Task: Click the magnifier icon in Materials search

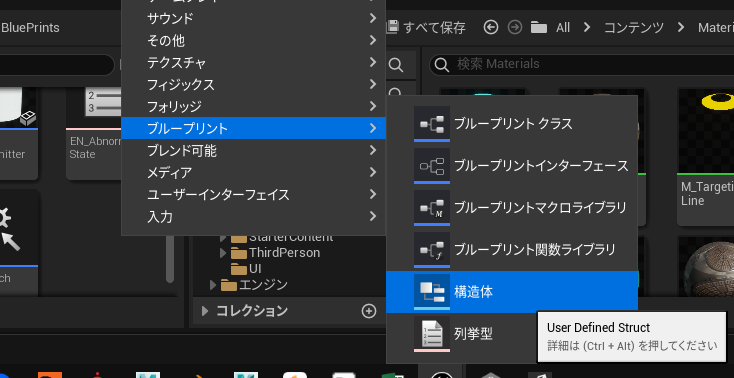Action: click(441, 65)
